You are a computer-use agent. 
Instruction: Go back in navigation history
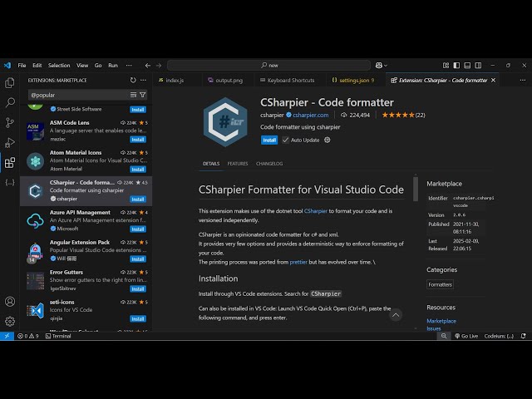click(x=148, y=65)
